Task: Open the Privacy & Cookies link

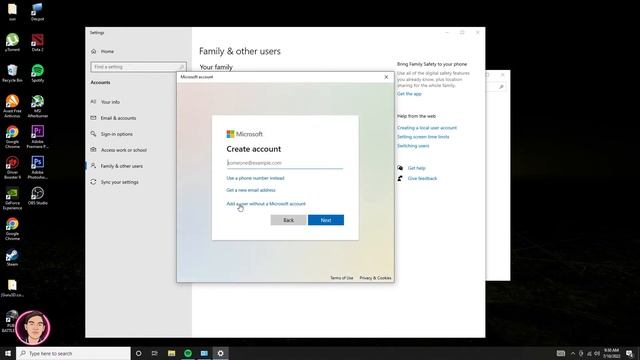Action: coord(376,278)
